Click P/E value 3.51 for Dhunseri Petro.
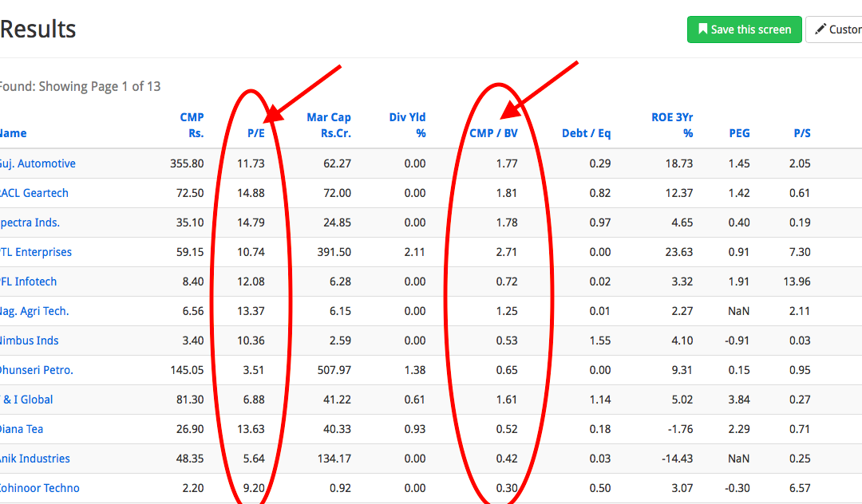 pyautogui.click(x=254, y=370)
